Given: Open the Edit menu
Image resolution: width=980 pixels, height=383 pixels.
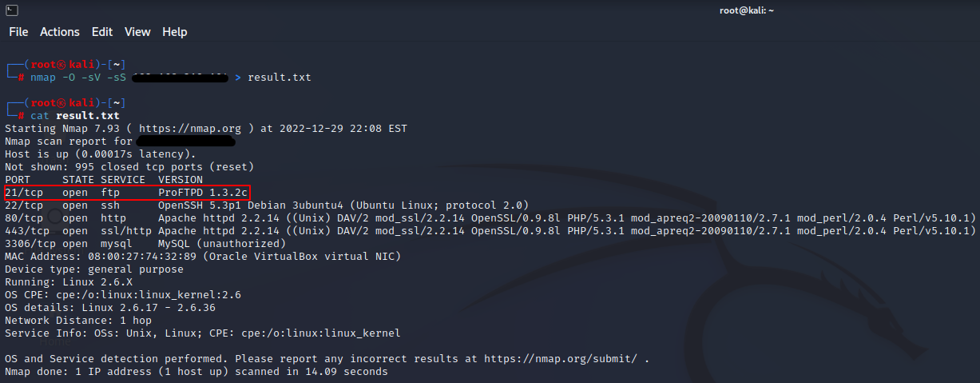Looking at the screenshot, I should click(102, 32).
